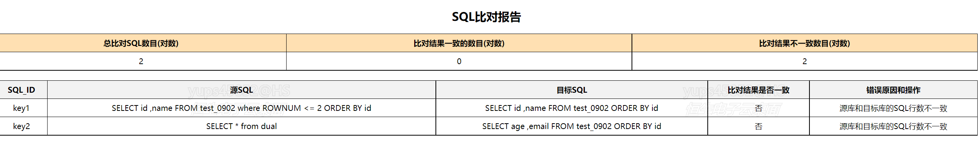Click the SELECT * from dual cell
The width and height of the screenshot is (980, 158).
tap(241, 126)
